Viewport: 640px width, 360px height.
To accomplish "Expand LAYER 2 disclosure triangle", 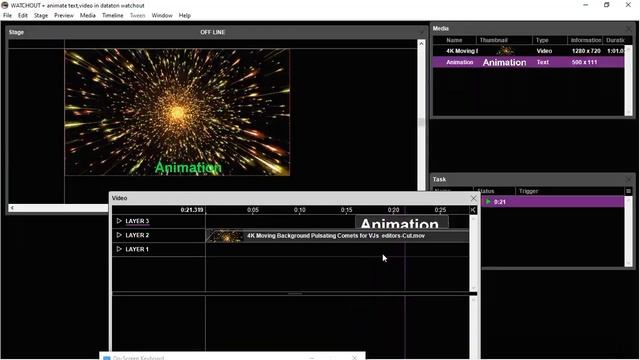I will (x=119, y=235).
